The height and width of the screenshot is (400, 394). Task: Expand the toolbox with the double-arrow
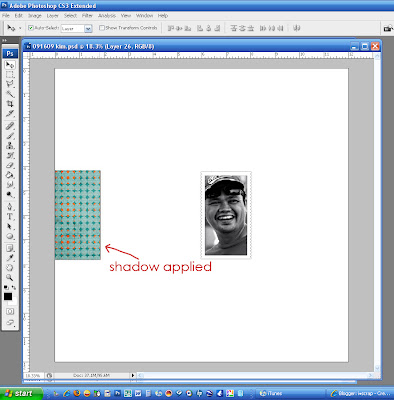[x=4, y=40]
